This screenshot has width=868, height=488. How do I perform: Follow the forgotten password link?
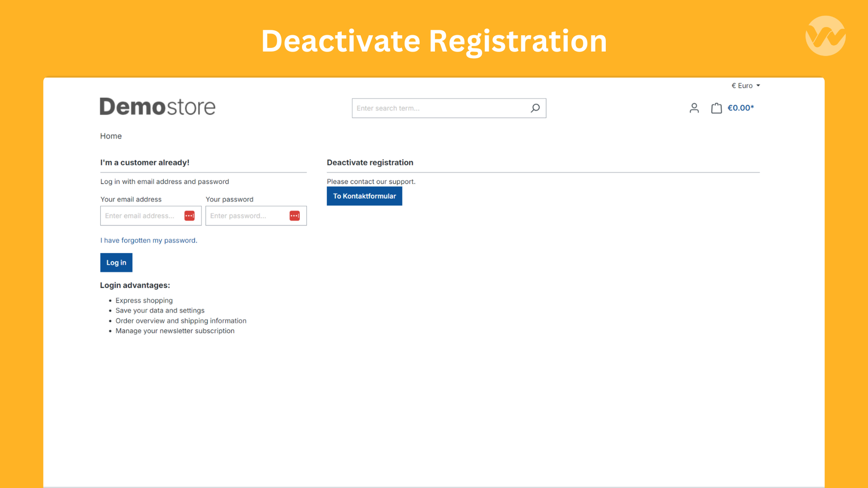pos(148,240)
